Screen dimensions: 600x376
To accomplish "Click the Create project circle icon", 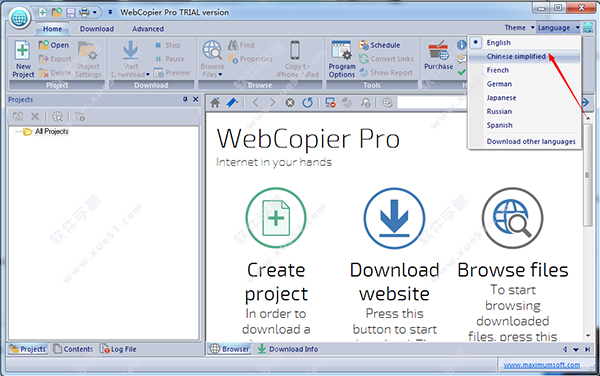I will tap(276, 218).
